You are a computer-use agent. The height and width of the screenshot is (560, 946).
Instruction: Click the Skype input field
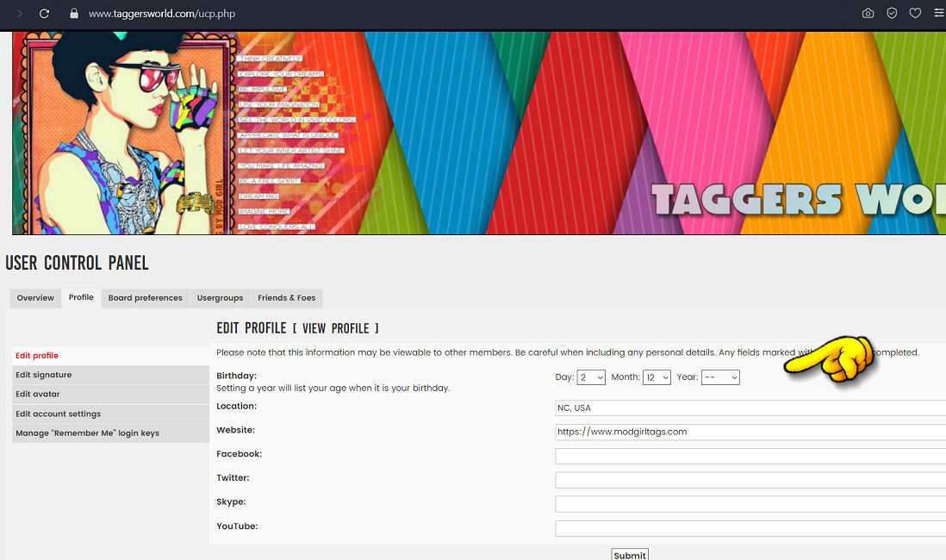pos(750,504)
